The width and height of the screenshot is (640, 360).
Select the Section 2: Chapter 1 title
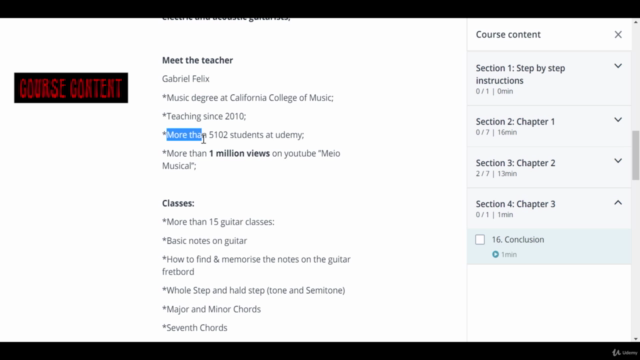(515, 122)
